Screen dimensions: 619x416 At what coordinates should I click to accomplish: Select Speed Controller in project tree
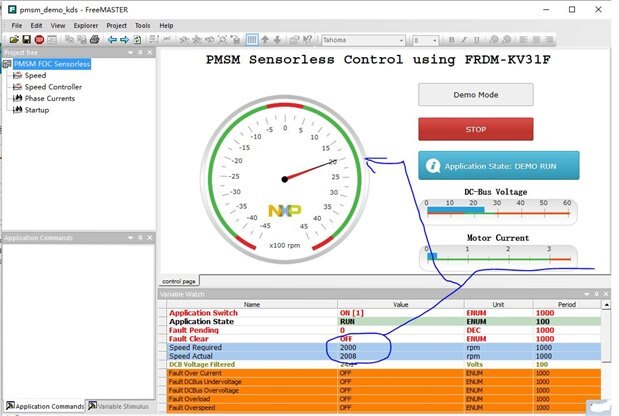click(x=53, y=87)
